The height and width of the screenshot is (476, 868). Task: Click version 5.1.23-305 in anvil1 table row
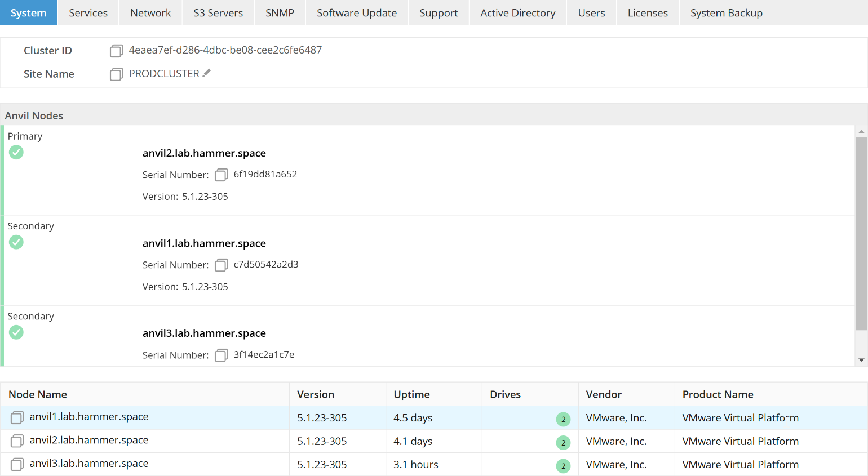click(322, 418)
